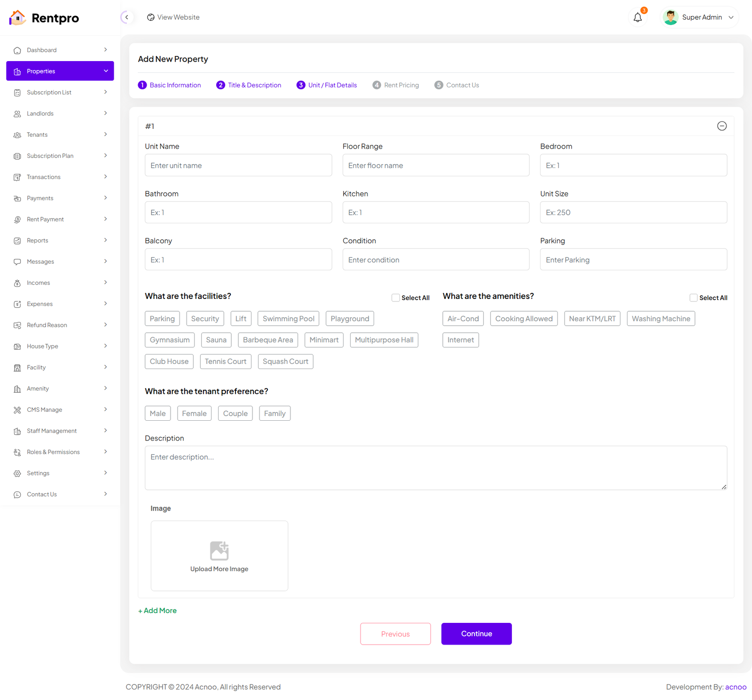Screen dimensions: 752x700
Task: Click the Unit Name input field
Action: pos(238,165)
